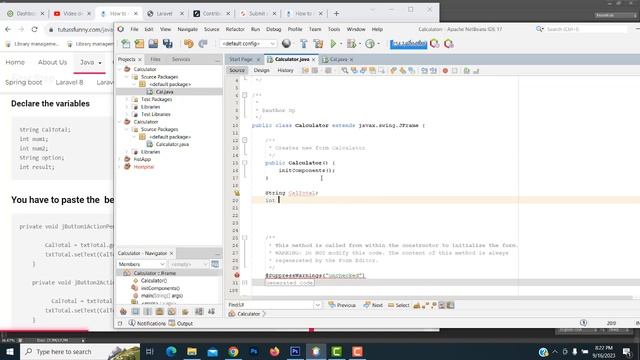Click the Build Project hammer icon
This screenshot has width=640, height=360.
(x=304, y=44)
